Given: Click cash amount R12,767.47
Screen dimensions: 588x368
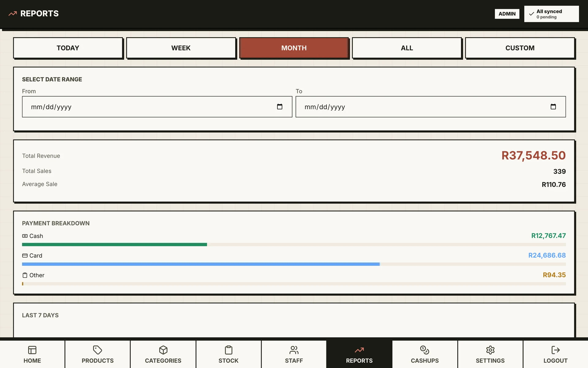Looking at the screenshot, I should pyautogui.click(x=548, y=236).
